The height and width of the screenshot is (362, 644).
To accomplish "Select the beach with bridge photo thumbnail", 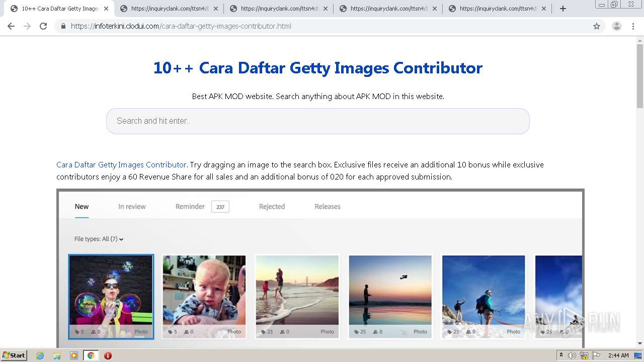I will click(x=297, y=297).
